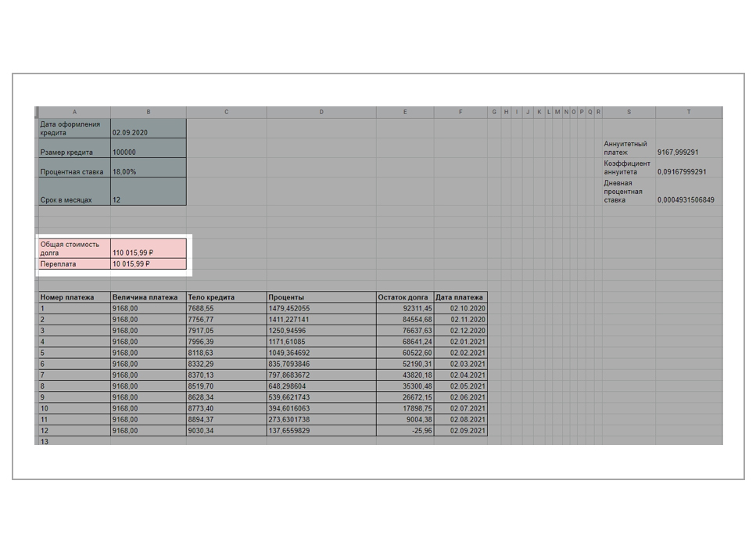Select column S header
The image size is (756, 556).
[629, 112]
